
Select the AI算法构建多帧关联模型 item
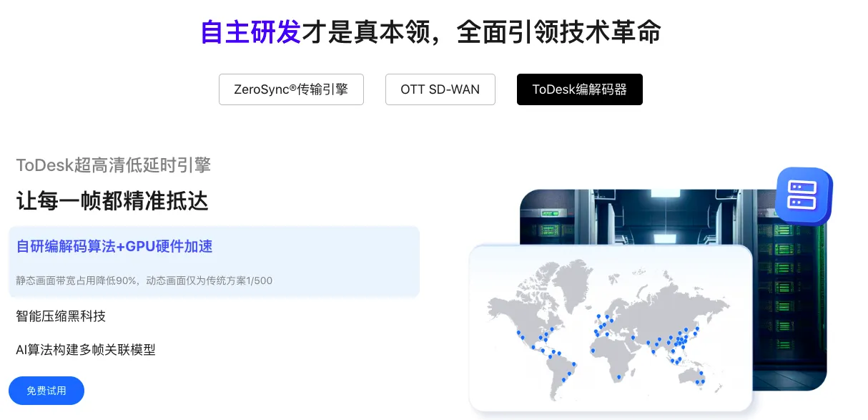85,350
